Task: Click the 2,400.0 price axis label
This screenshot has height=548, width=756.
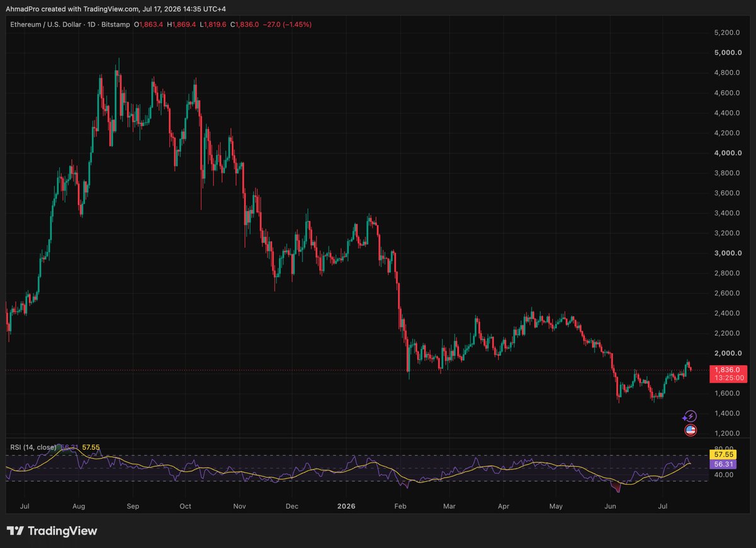Action: [726, 314]
